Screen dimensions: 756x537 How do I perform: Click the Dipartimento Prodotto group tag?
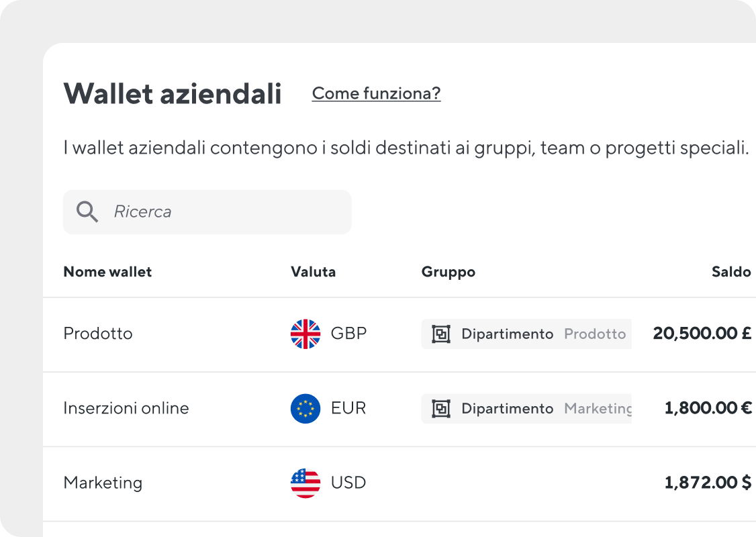click(x=526, y=334)
